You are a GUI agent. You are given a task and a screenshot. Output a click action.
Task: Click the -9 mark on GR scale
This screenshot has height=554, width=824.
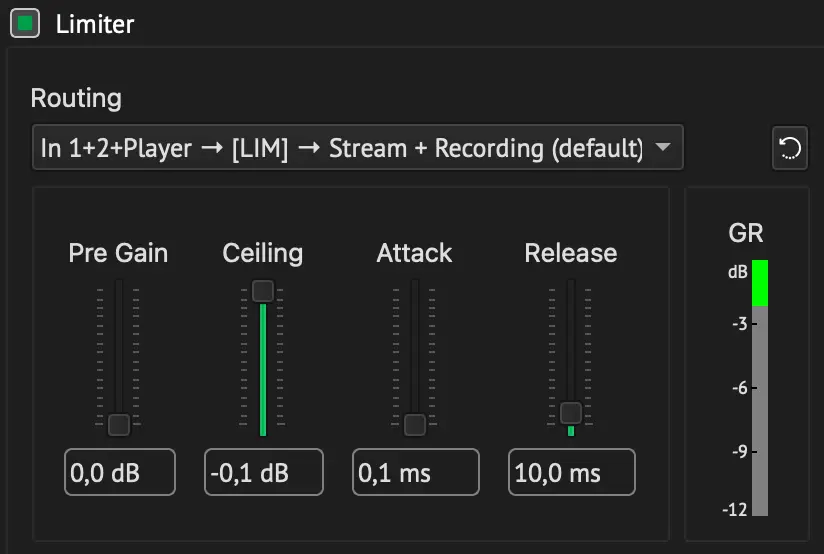point(739,452)
